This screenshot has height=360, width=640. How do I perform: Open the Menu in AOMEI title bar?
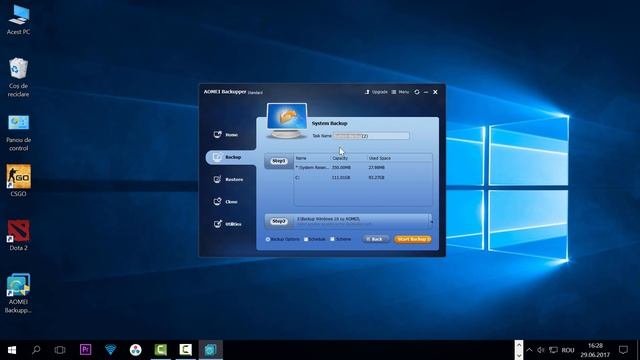(x=400, y=92)
